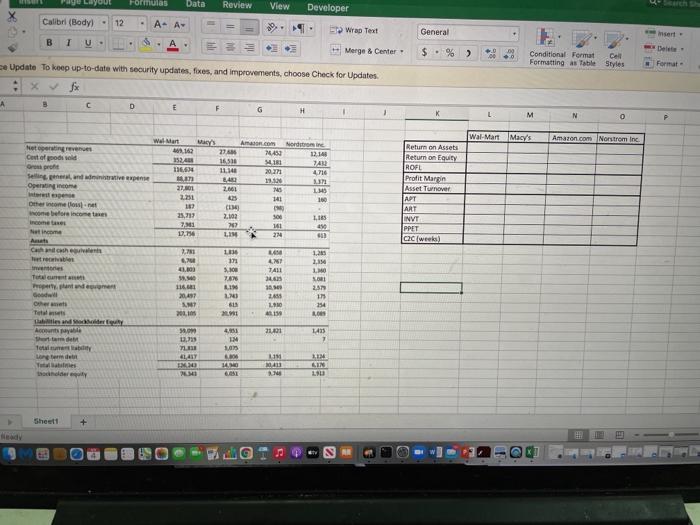
Task: Click the Align Left icon
Action: pyautogui.click(x=211, y=46)
